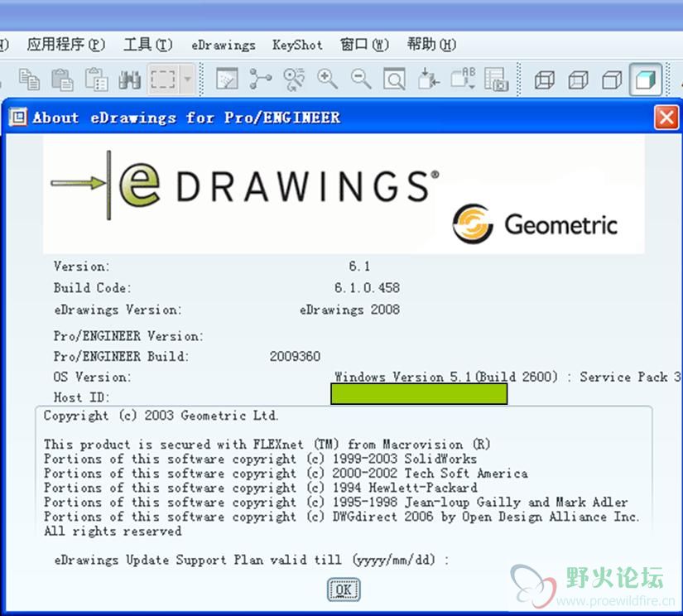
Task: Open Find tool with binoculars icon
Action: coord(129,79)
